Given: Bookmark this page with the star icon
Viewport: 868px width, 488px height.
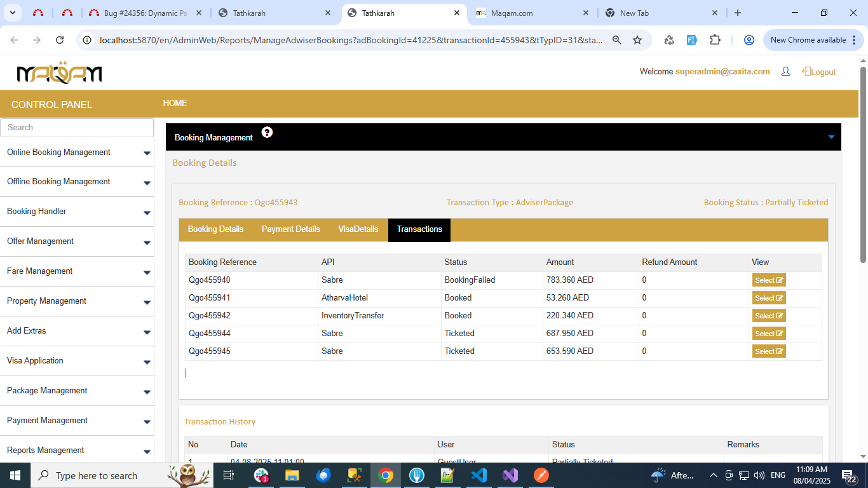Looking at the screenshot, I should (637, 40).
